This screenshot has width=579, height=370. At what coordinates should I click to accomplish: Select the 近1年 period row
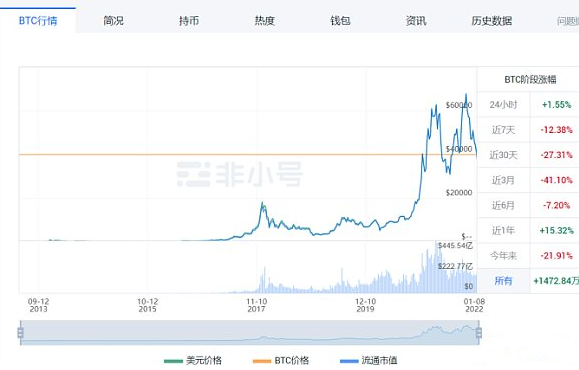[x=528, y=230]
